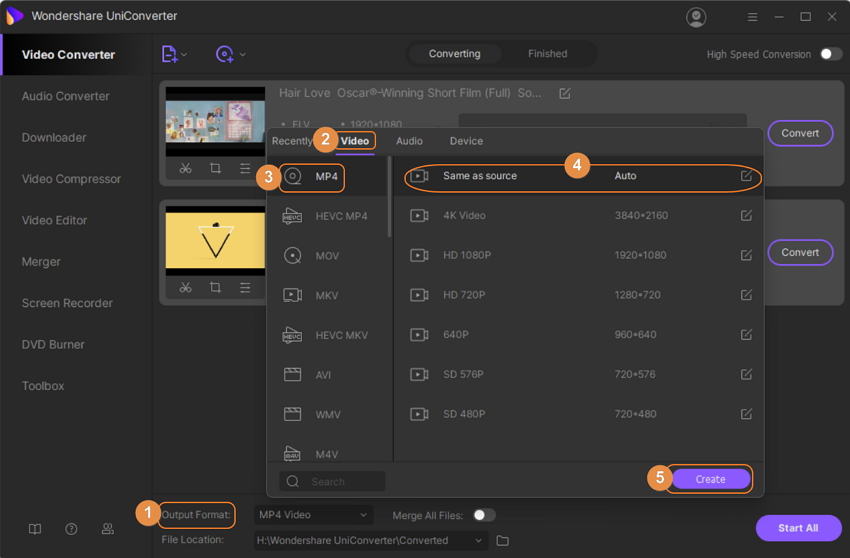This screenshot has width=850, height=558.
Task: Expand the add files dropdown arrow
Action: point(184,54)
